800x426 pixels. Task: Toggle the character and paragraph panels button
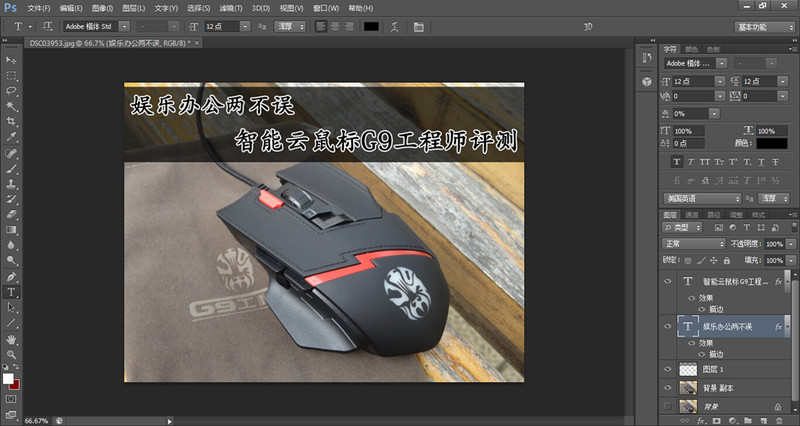click(x=418, y=27)
